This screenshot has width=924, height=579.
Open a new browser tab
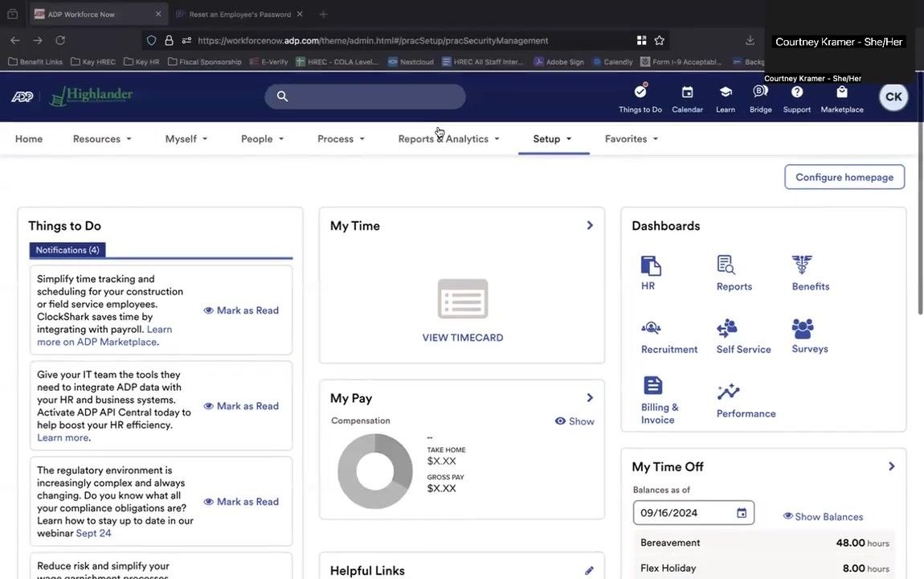pyautogui.click(x=323, y=14)
